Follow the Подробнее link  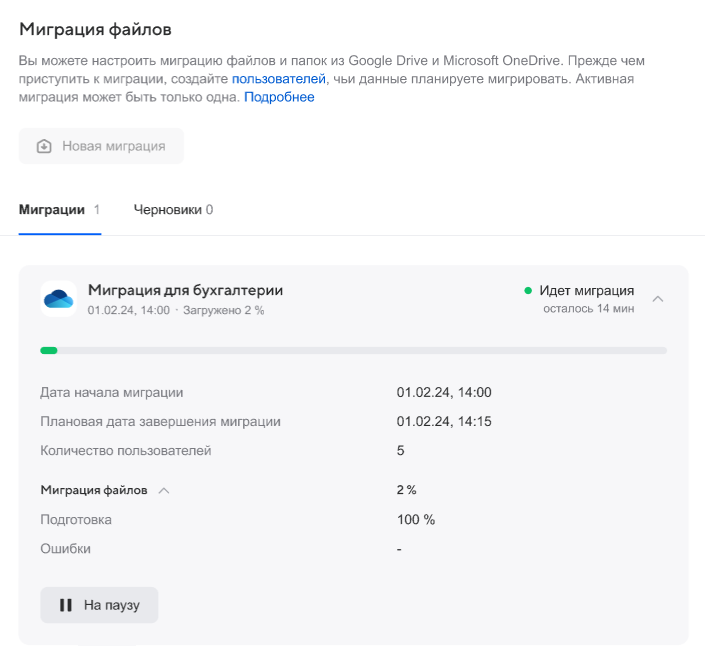point(279,97)
